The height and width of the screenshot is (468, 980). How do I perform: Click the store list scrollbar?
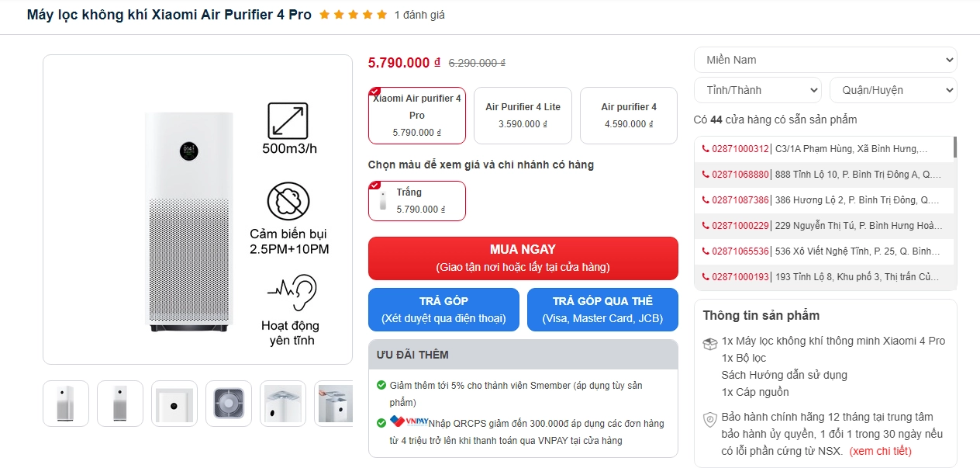pos(954,147)
